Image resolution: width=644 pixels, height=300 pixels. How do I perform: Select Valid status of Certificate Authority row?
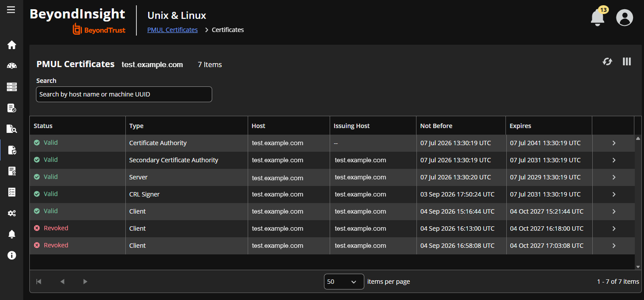coord(46,143)
